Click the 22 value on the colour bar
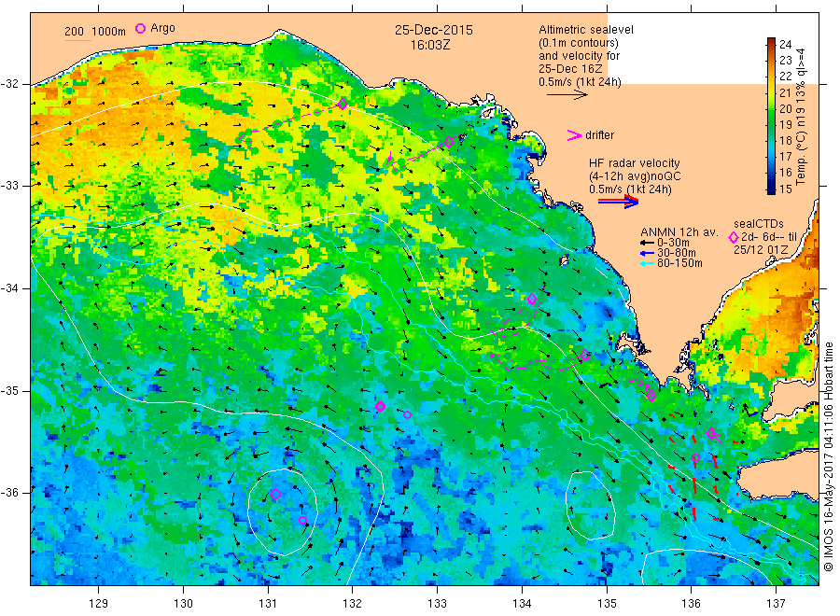Screen dimensions: 840x616 tap(785, 77)
